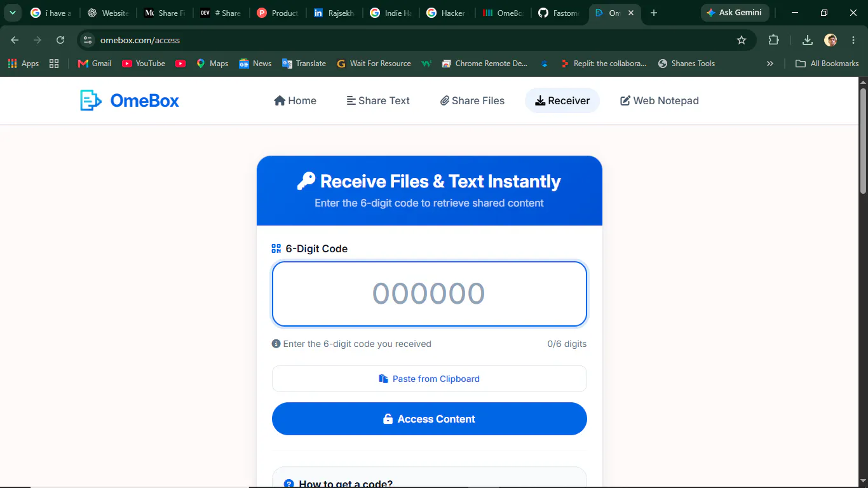Open the Web Notepad nav item
The width and height of the screenshot is (868, 488).
click(660, 100)
